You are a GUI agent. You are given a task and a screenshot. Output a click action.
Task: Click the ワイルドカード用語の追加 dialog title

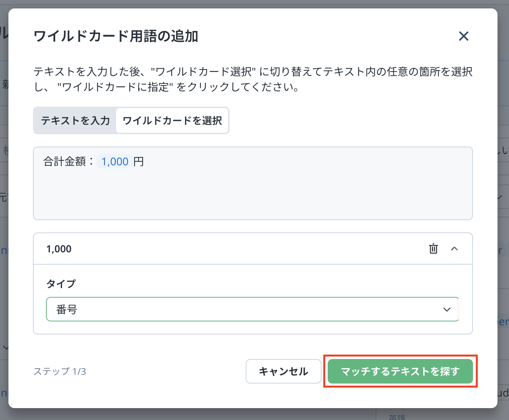[116, 36]
